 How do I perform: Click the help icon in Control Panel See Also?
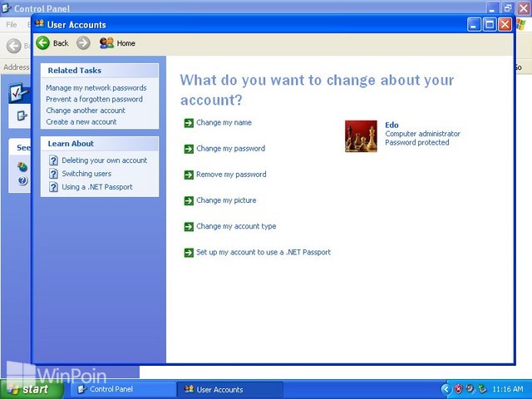coord(22,180)
